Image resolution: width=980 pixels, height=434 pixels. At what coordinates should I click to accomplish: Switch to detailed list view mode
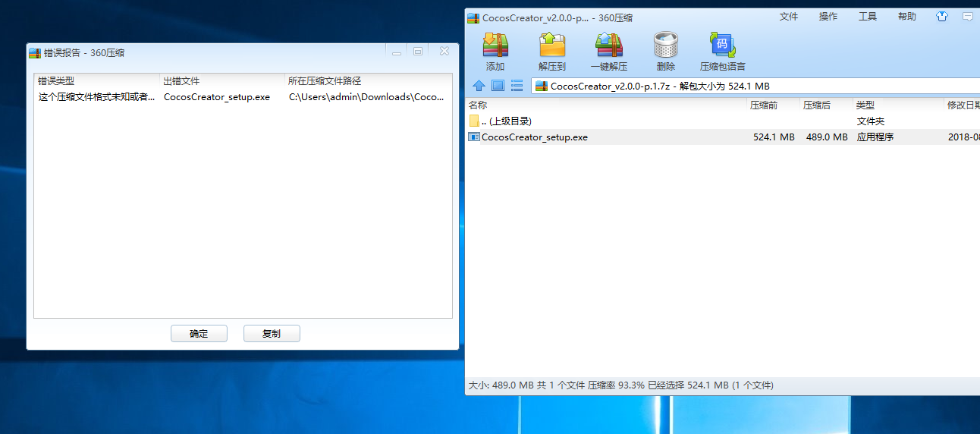pyautogui.click(x=517, y=86)
